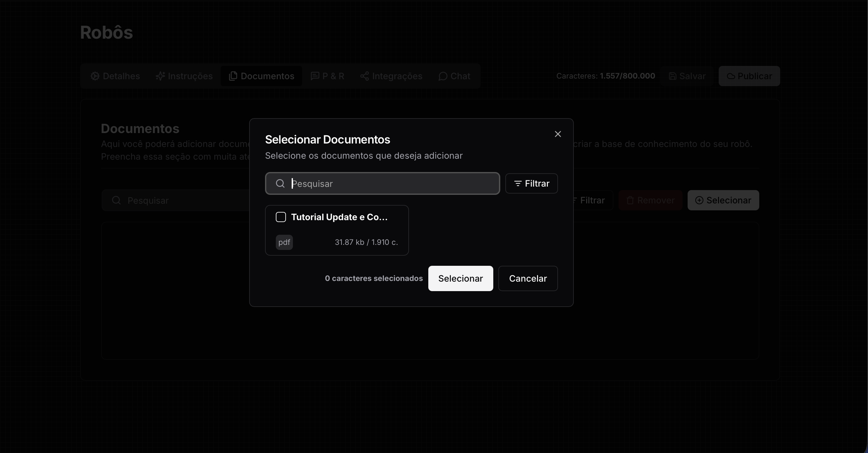
Task: Click the filter lines icon in dialog
Action: point(518,183)
